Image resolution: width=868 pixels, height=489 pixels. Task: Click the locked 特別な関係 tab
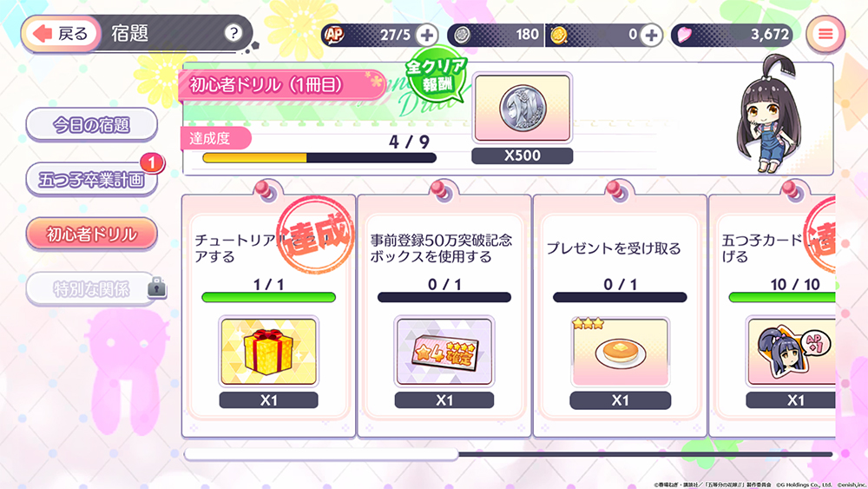click(92, 288)
